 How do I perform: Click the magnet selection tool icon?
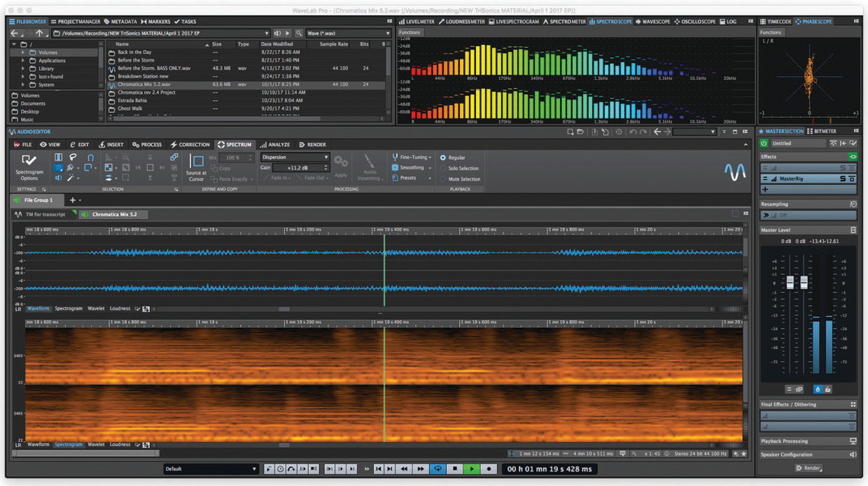[90, 157]
